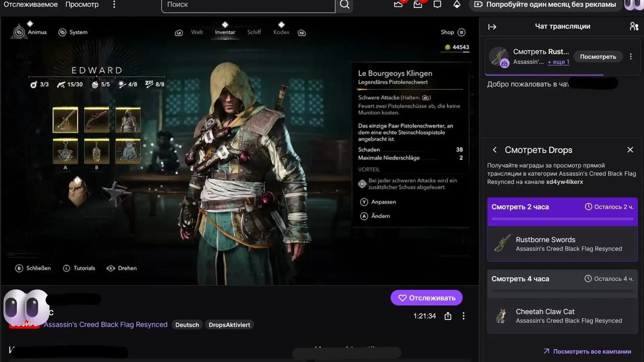The height and width of the screenshot is (362, 644).
Task: Collapse the chat panel arrow
Action: (492, 27)
